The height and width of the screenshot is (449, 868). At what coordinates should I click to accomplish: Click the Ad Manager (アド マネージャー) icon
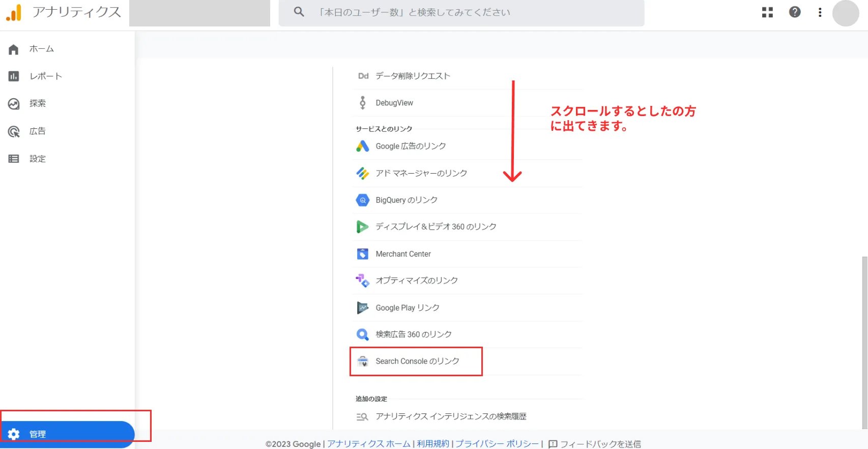[x=362, y=173]
